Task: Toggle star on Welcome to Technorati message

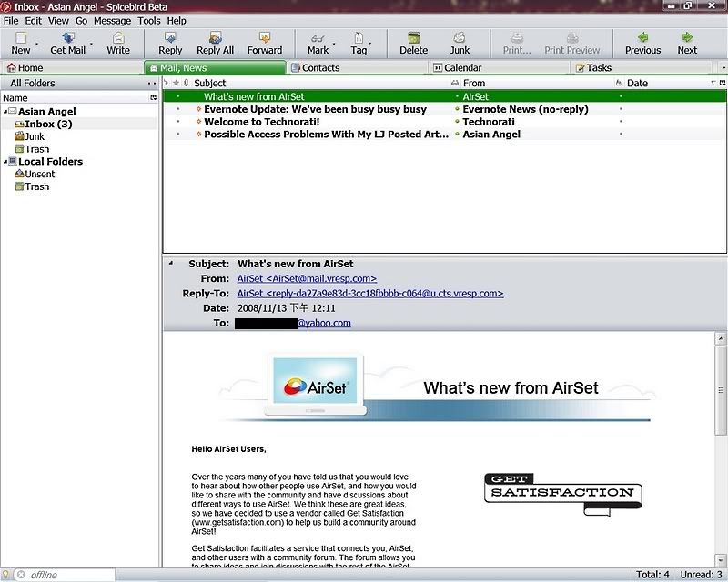Action: [178, 122]
